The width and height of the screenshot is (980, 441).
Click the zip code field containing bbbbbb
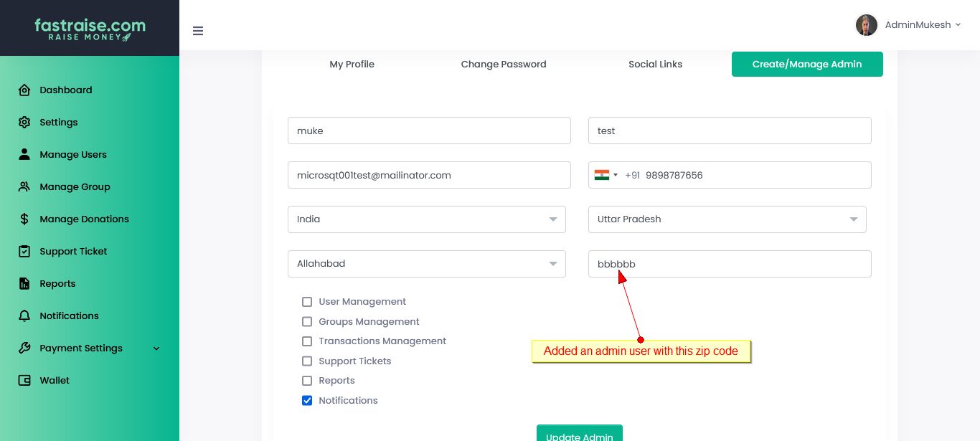729,264
